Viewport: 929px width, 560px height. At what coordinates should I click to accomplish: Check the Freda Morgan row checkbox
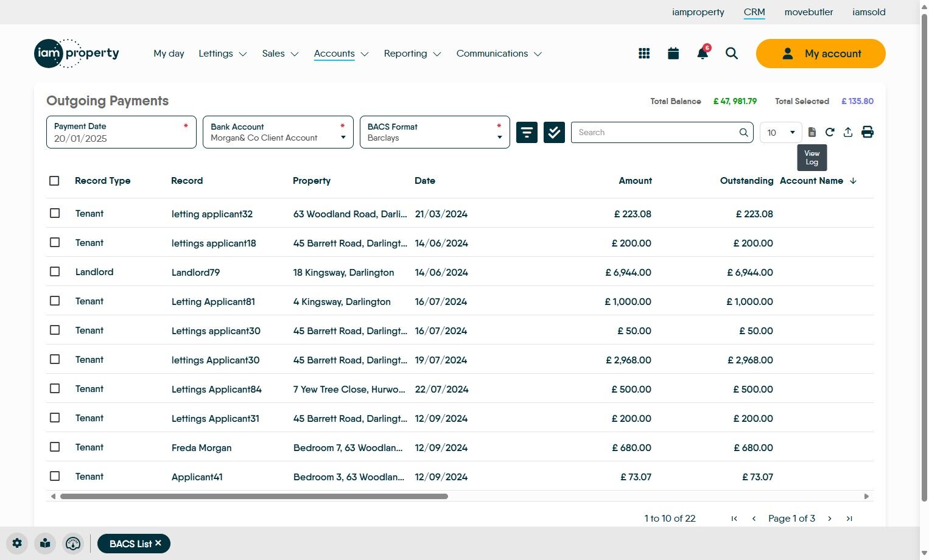pos(55,447)
